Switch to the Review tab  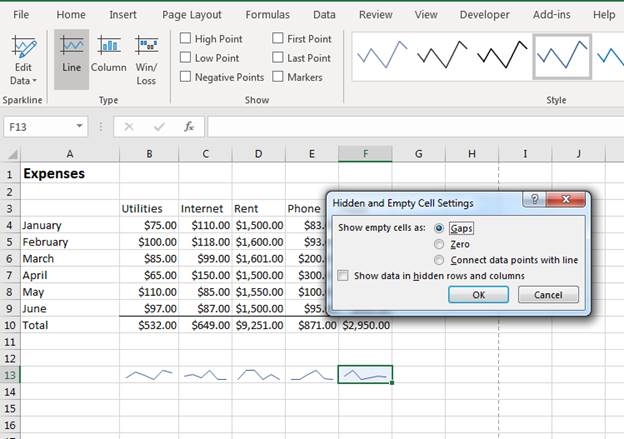pyautogui.click(x=375, y=15)
